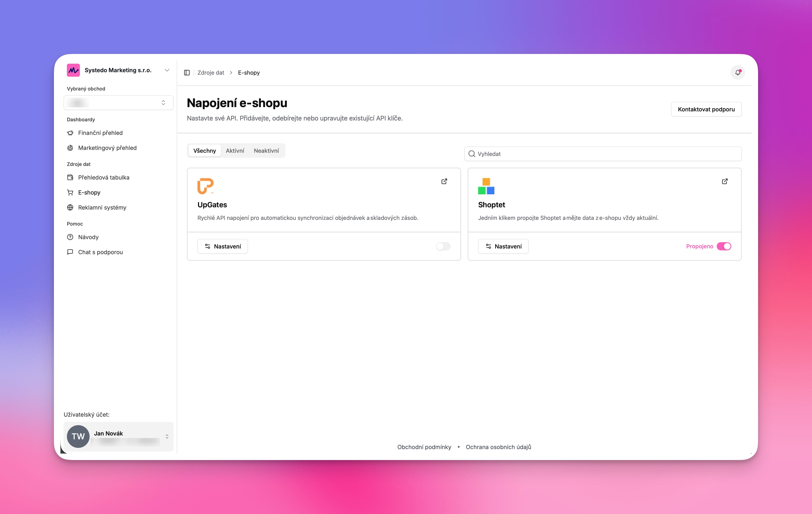Open the notifications bell

[737, 73]
